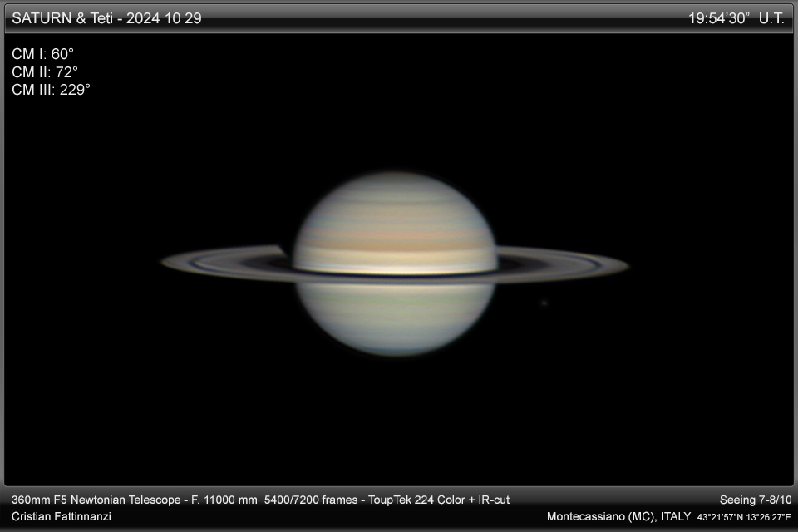The image size is (798, 532).
Task: Click the "Seeing 7-8/10" text
Action: (x=756, y=500)
